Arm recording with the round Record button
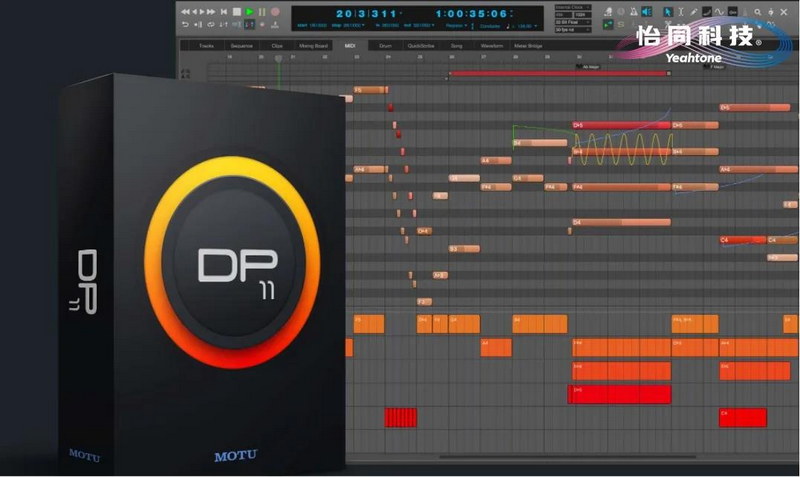 click(x=275, y=12)
